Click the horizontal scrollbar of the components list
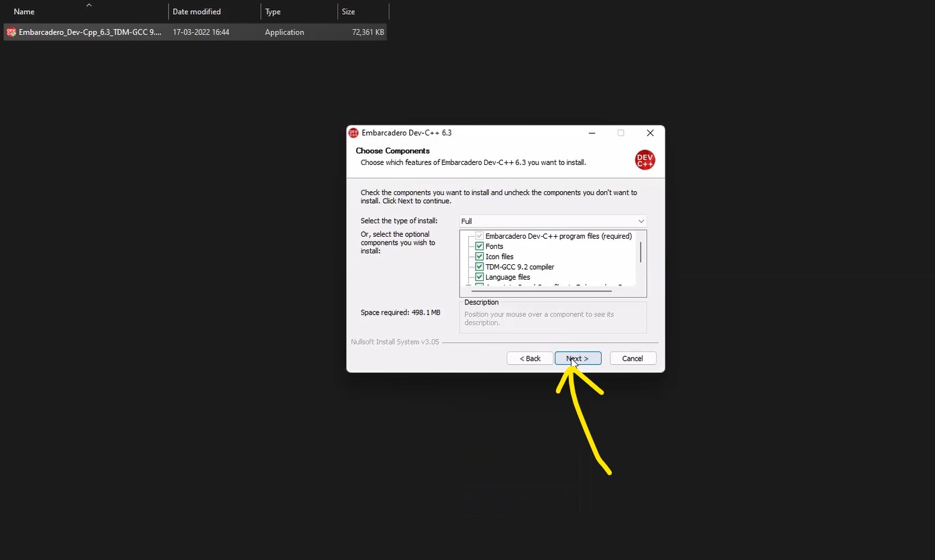The image size is (935, 560). pyautogui.click(x=542, y=291)
